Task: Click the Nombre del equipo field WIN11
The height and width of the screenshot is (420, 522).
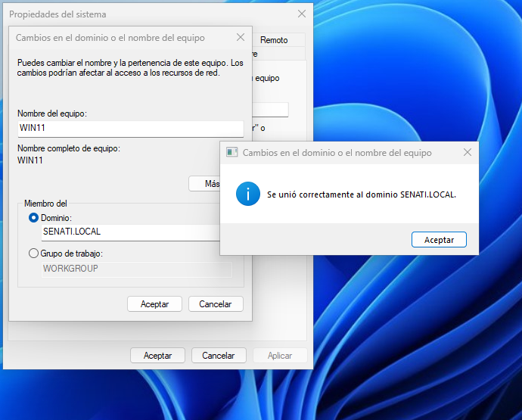Action: (131, 129)
